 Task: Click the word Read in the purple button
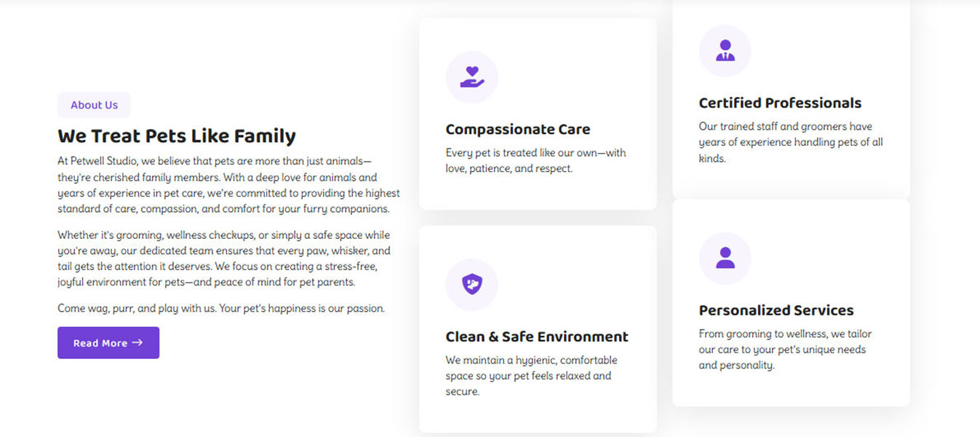point(86,344)
